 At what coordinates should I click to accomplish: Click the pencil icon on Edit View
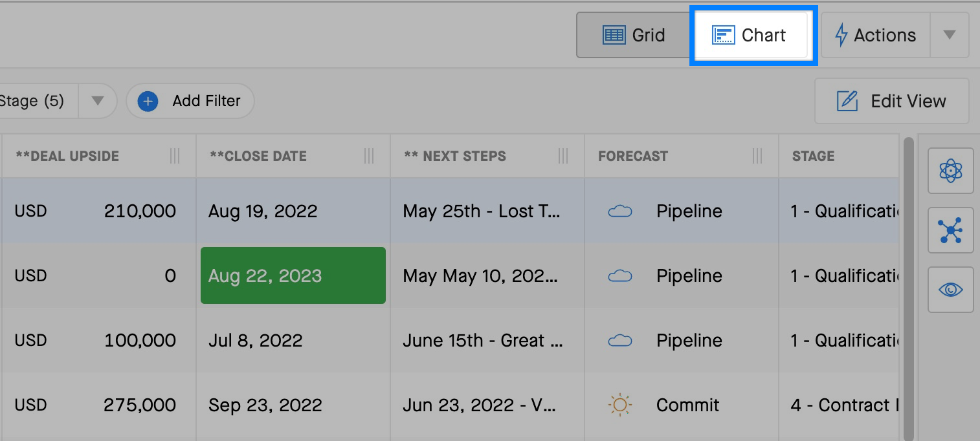pyautogui.click(x=847, y=101)
